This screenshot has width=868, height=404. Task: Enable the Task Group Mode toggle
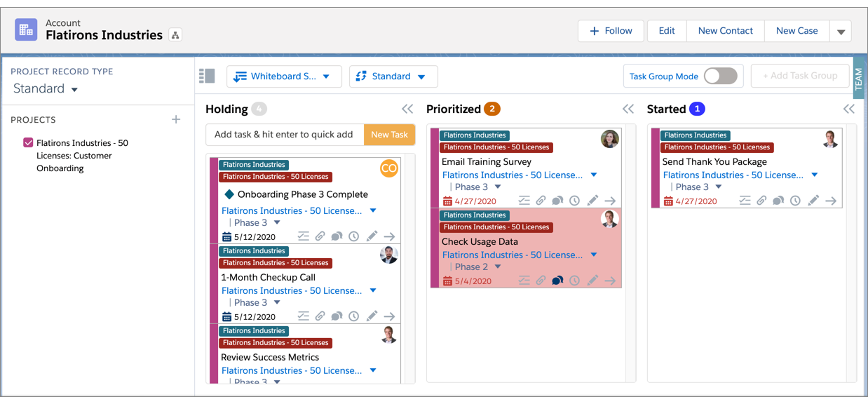(x=722, y=75)
